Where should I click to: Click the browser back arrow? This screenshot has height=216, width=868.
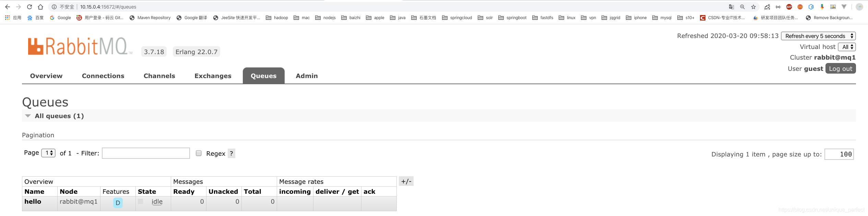(8, 7)
